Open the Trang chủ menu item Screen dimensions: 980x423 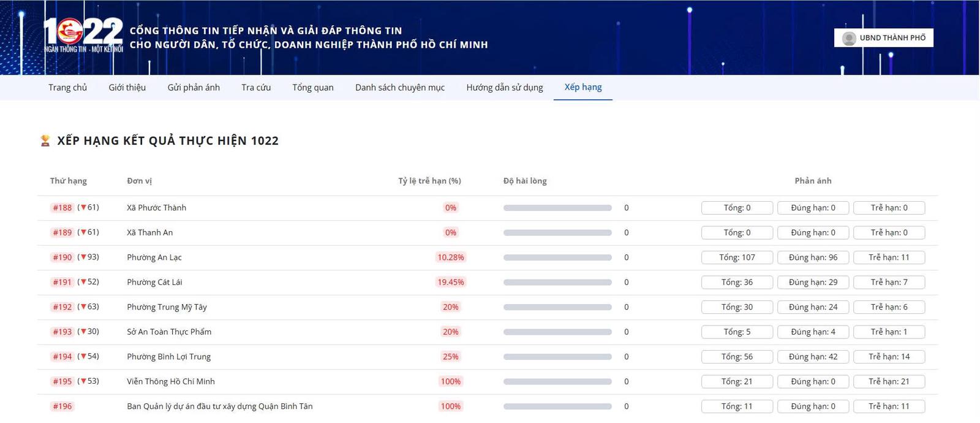(67, 88)
